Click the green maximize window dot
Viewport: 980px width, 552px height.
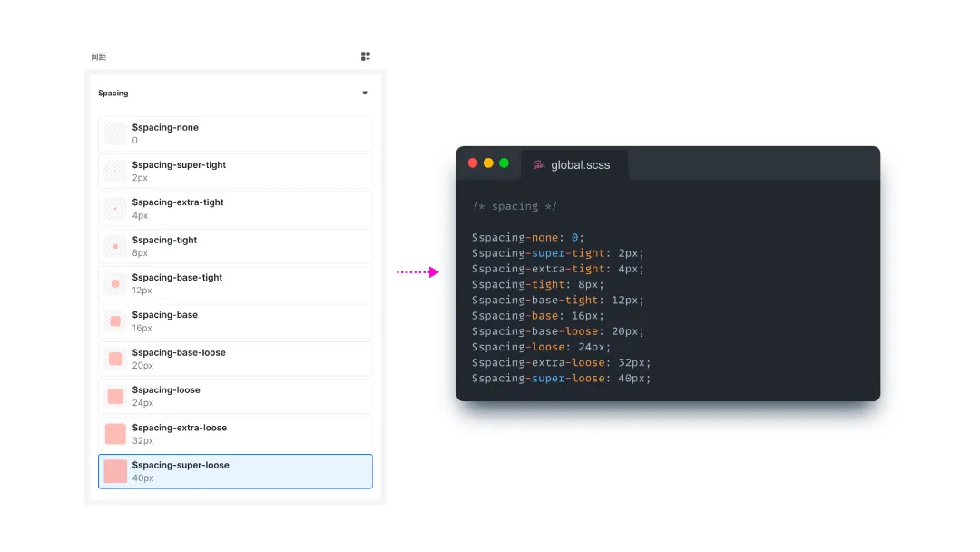pyautogui.click(x=504, y=163)
